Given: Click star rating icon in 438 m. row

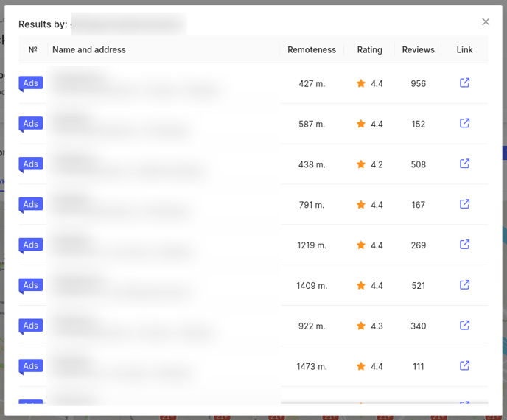Looking at the screenshot, I should pyautogui.click(x=361, y=164).
